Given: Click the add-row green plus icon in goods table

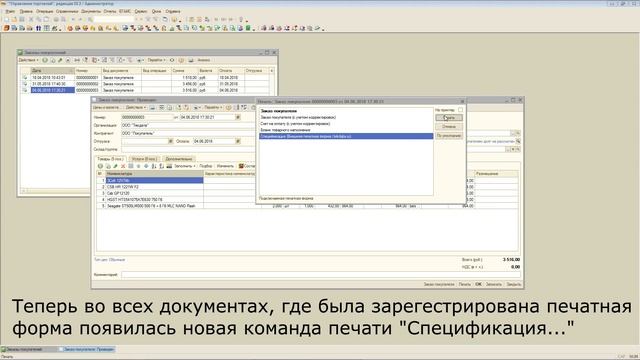Looking at the screenshot, I should pos(100,166).
